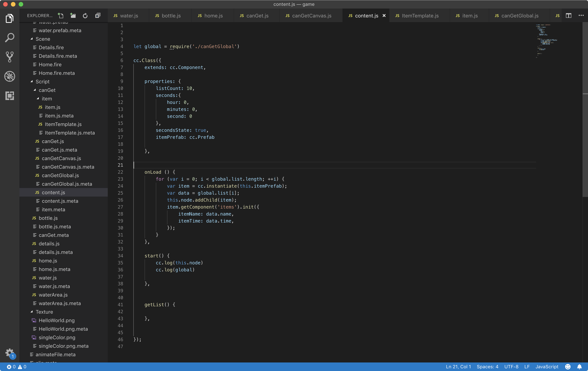Image resolution: width=588 pixels, height=371 pixels.
Task: Click Spaces: 4 indentation setting
Action: click(x=487, y=367)
